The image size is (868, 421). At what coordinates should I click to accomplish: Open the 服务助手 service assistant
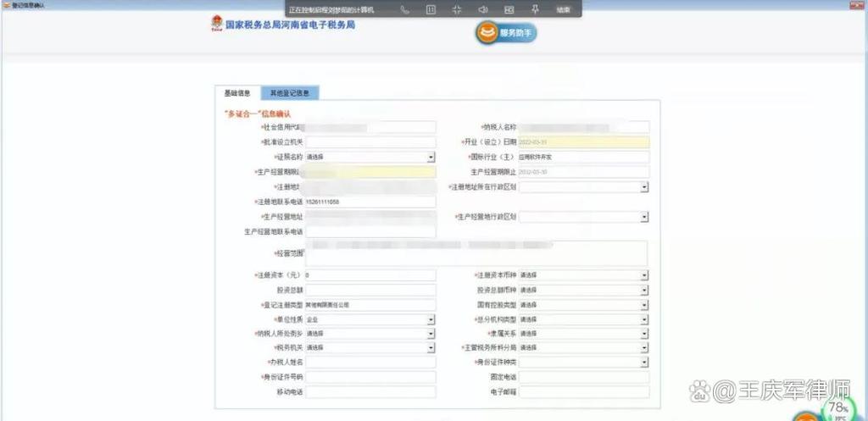(x=506, y=33)
